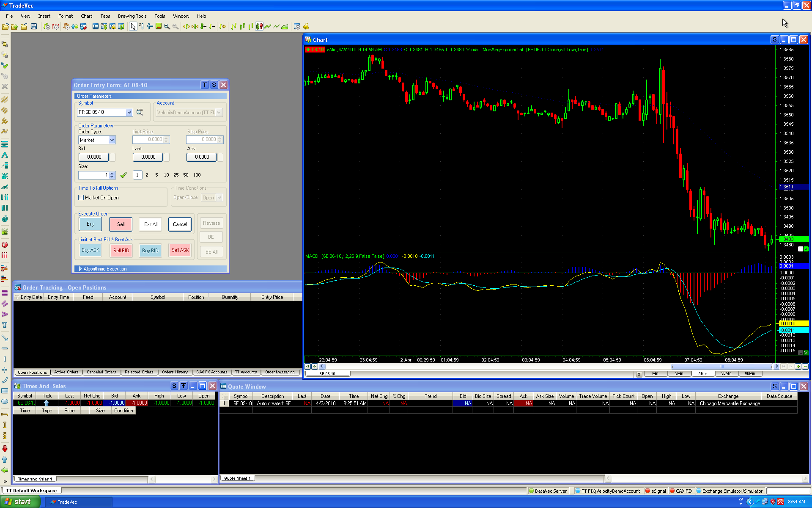Click the Zoom In magnifier toolbar icon

click(x=167, y=27)
